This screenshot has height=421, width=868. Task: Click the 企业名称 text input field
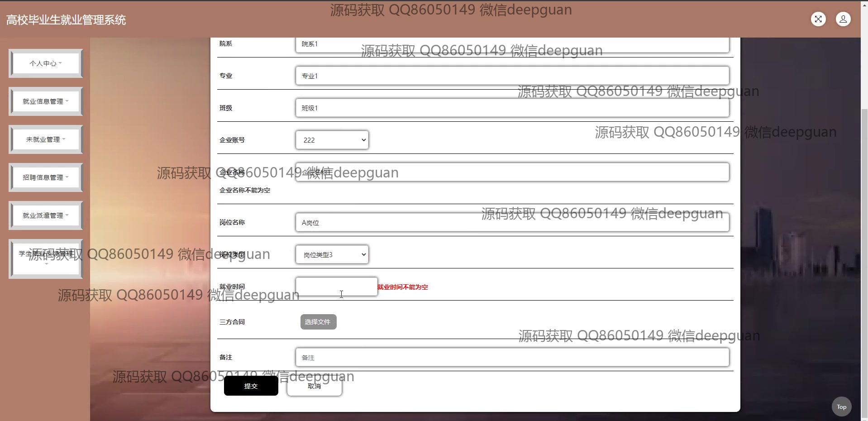click(x=512, y=172)
